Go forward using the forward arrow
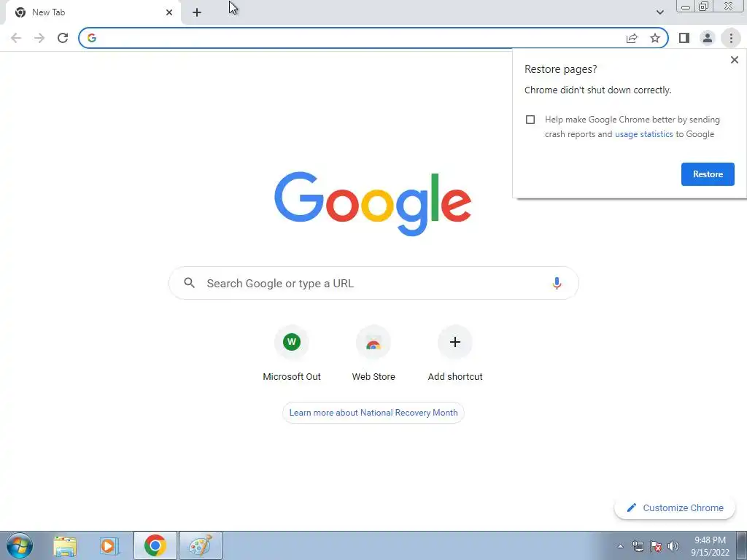 39,38
